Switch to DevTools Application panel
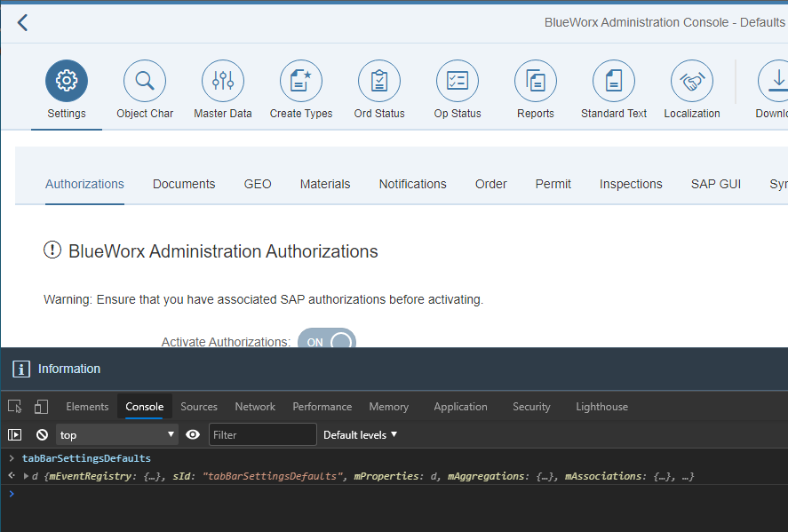The image size is (788, 532). 461,407
